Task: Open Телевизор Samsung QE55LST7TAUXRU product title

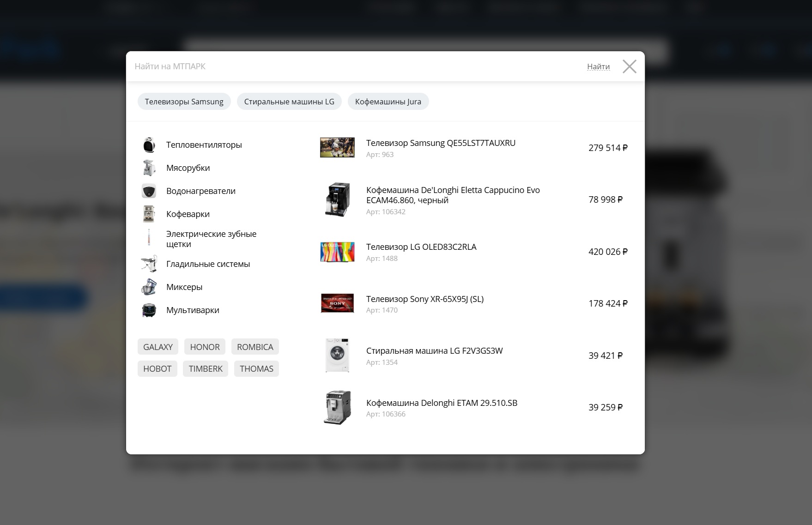Action: (441, 143)
